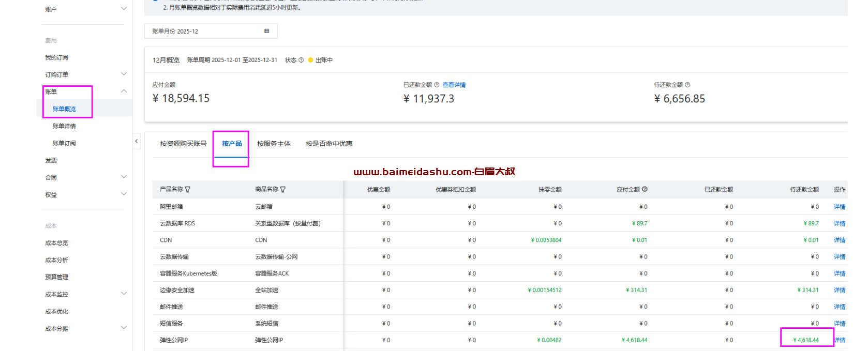This screenshot has width=868, height=351.
Task: Click the help icon next to 状态
Action: [x=301, y=60]
